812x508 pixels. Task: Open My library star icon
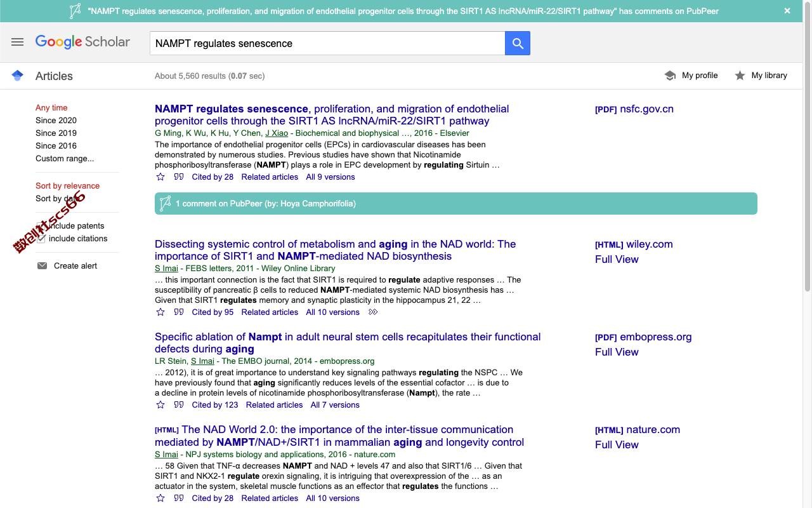(x=740, y=76)
